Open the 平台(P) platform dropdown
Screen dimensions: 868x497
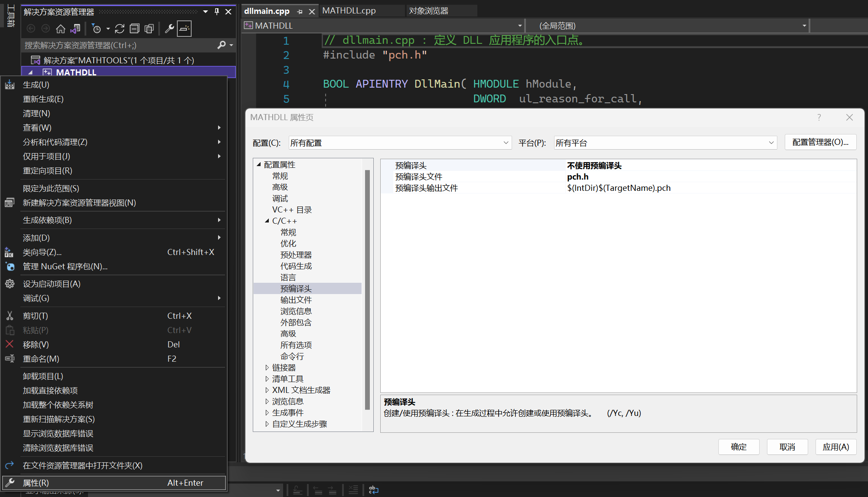coord(771,143)
